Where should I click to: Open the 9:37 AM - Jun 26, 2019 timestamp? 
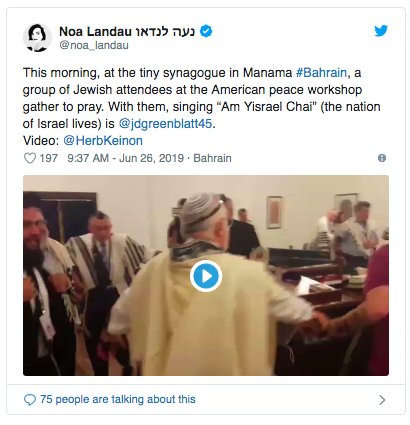pos(125,158)
